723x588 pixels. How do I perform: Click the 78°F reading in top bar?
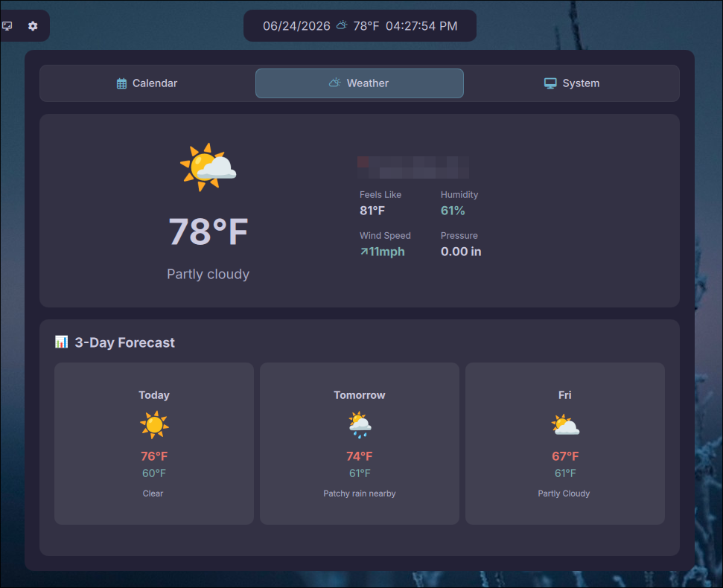366,26
